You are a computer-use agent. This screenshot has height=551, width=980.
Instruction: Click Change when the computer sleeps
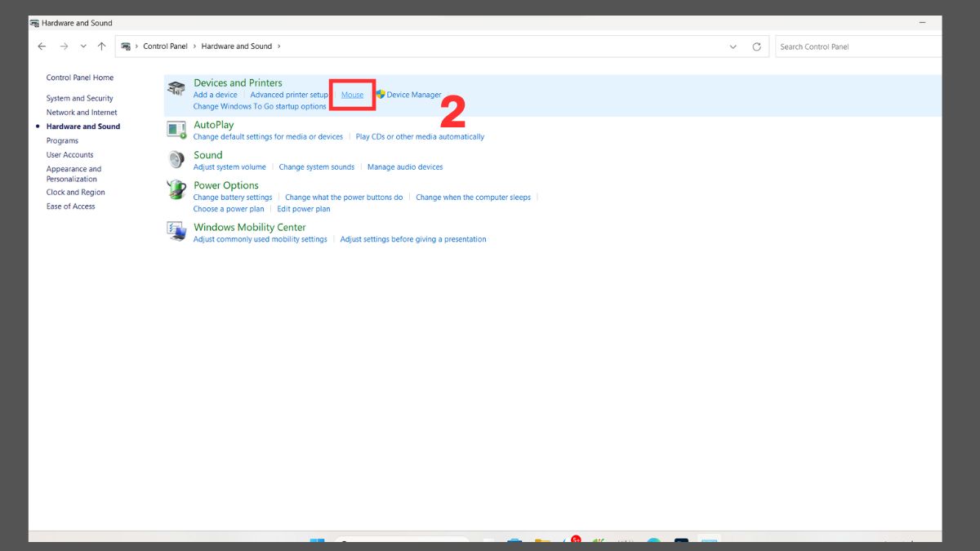(x=473, y=198)
